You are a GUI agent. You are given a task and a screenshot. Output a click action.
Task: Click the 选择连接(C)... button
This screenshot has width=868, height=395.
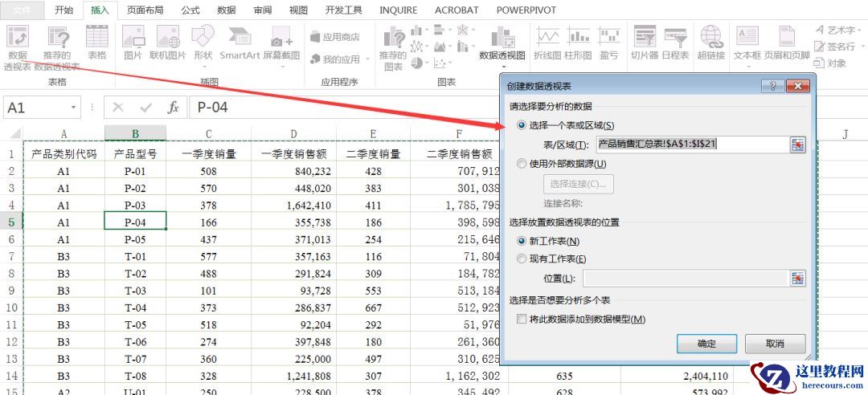click(579, 184)
